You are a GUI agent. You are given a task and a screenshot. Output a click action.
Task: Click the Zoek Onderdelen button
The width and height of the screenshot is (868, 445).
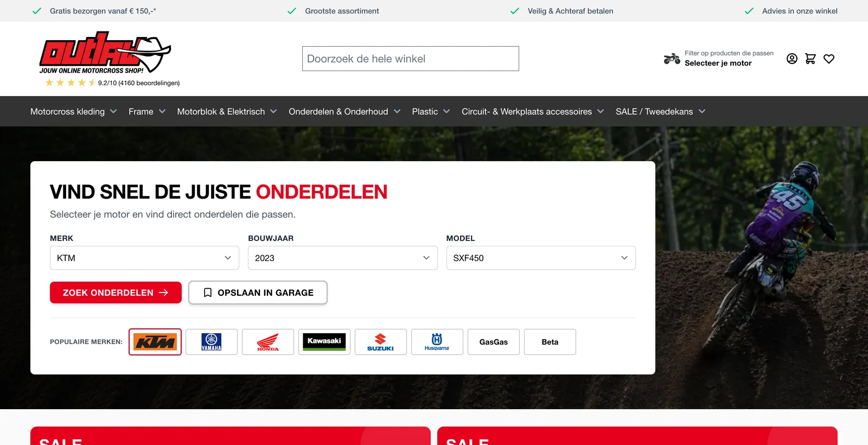coord(116,293)
